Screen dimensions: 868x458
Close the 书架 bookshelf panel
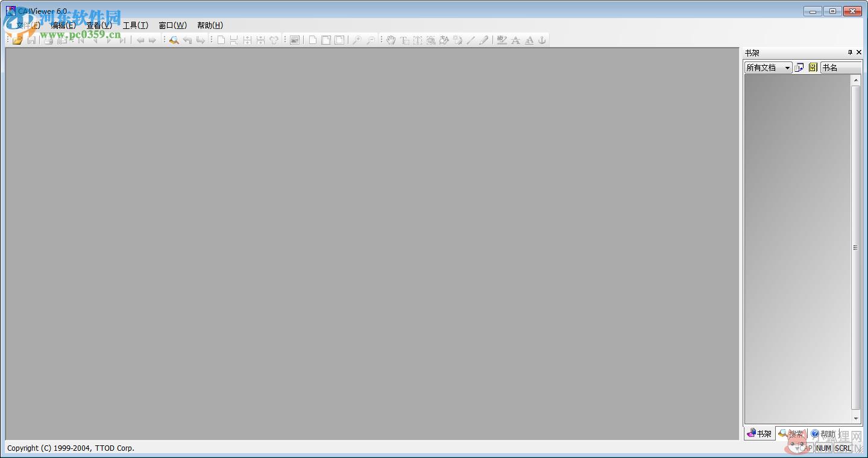859,52
